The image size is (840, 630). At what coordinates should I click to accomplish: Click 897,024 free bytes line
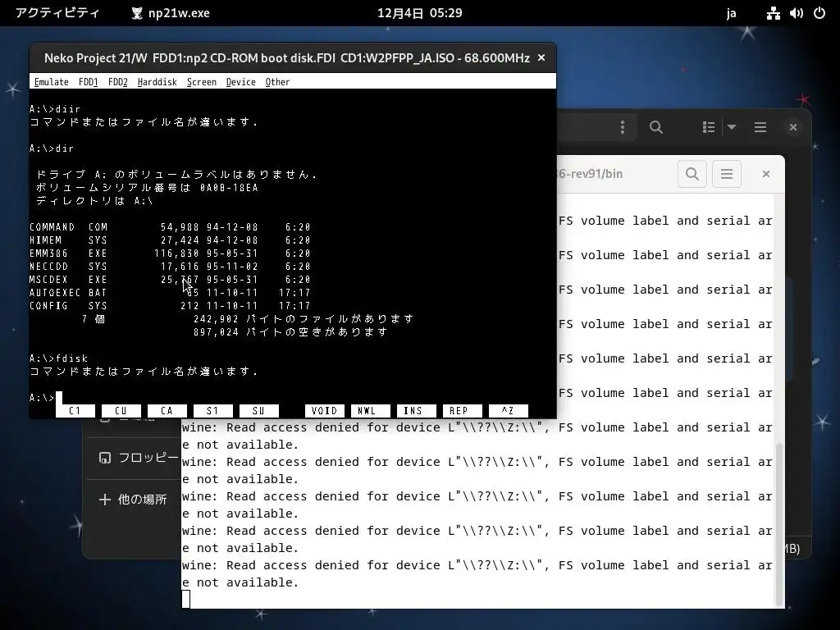(290, 332)
